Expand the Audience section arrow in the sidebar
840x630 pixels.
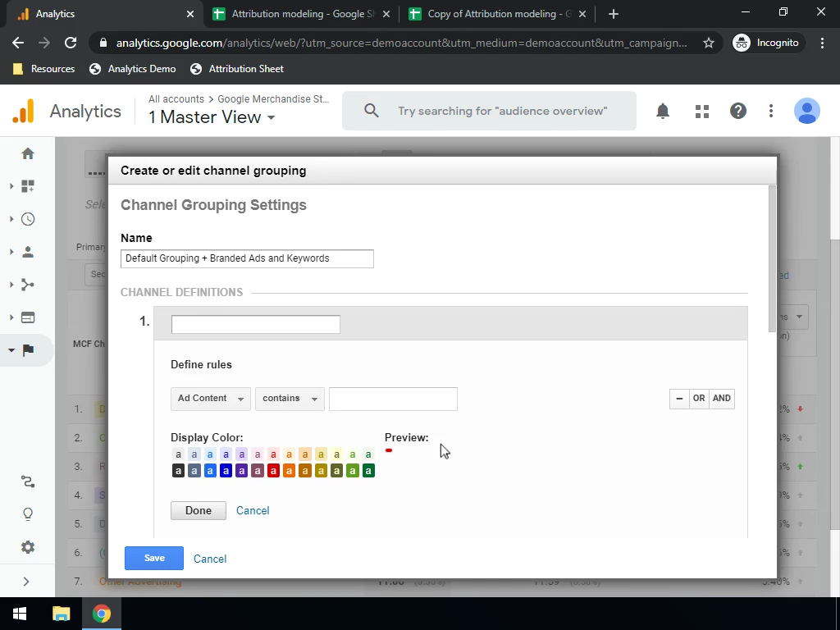[11, 252]
